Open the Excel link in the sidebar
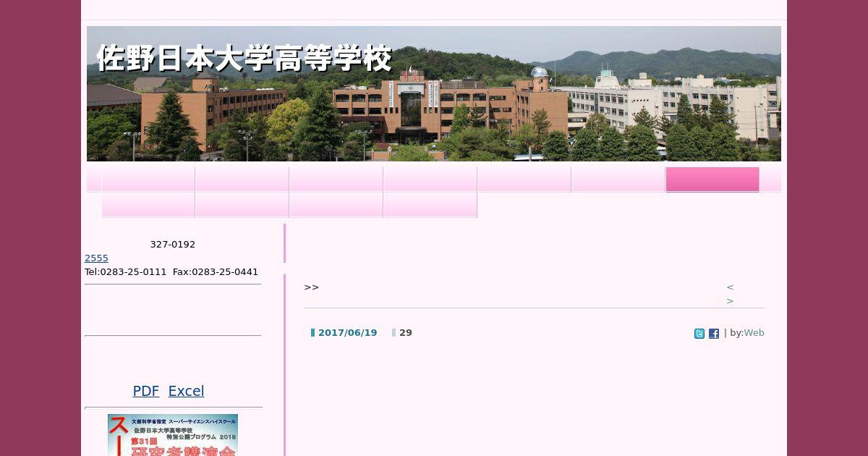Screen dimensions: 868x456 (186, 391)
